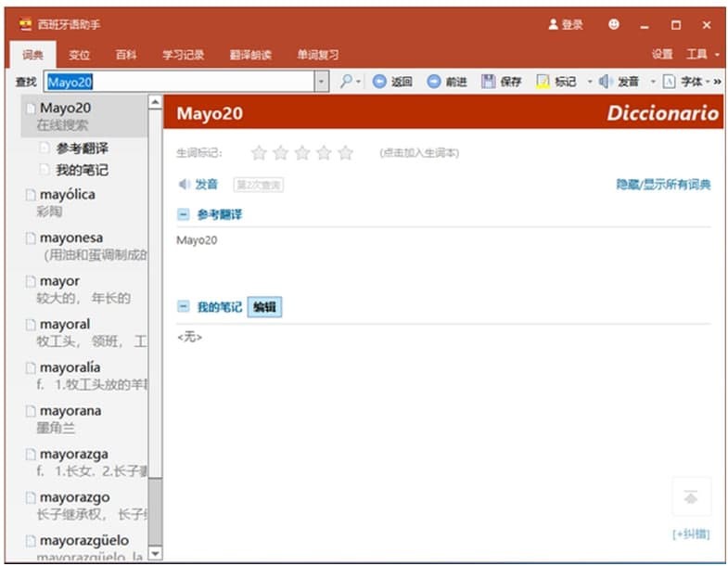Click the scroll-to-top arrow icon
Screen dimensions: 728x566
pos(690,497)
